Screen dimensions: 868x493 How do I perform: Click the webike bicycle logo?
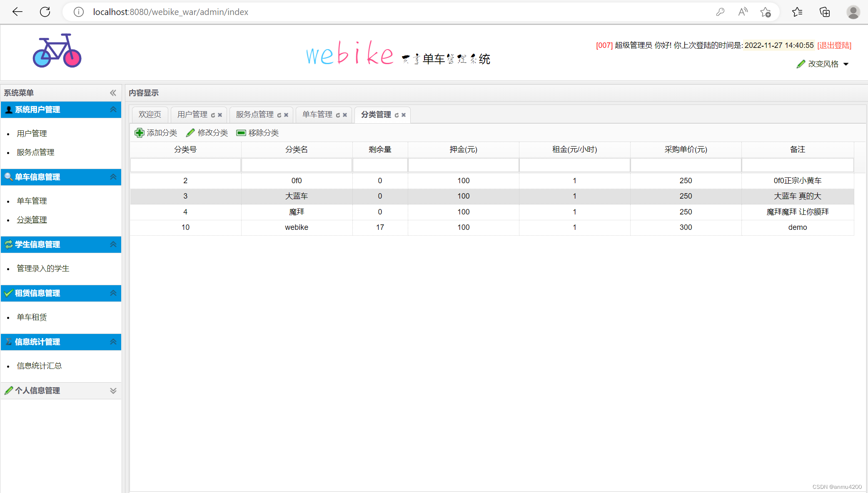57,50
